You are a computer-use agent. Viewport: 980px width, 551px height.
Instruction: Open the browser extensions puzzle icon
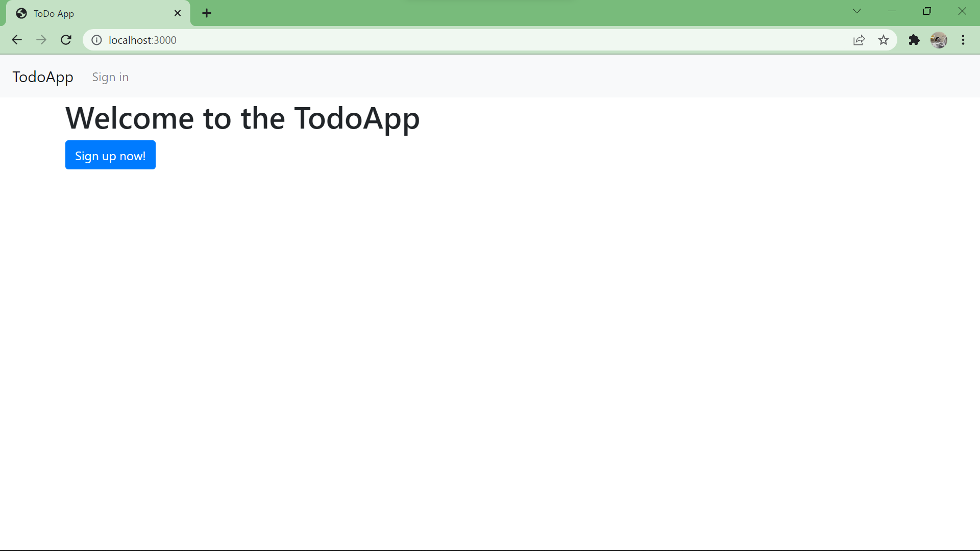point(914,40)
